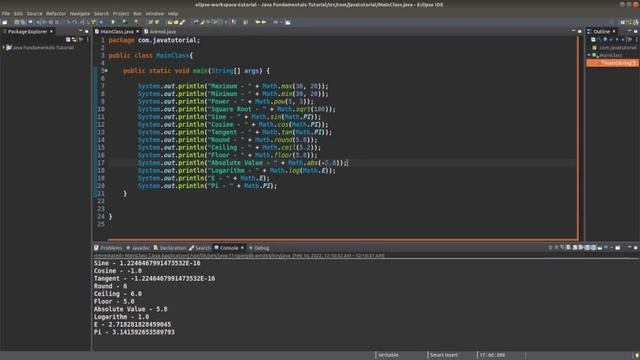
Task: Click the toolbar quick search magnifier
Action: pos(611,22)
